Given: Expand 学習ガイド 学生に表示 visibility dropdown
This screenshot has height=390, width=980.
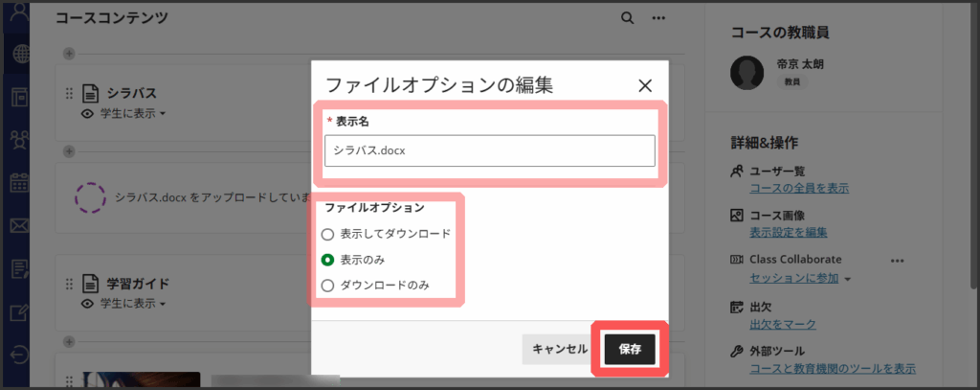Looking at the screenshot, I should 124,304.
